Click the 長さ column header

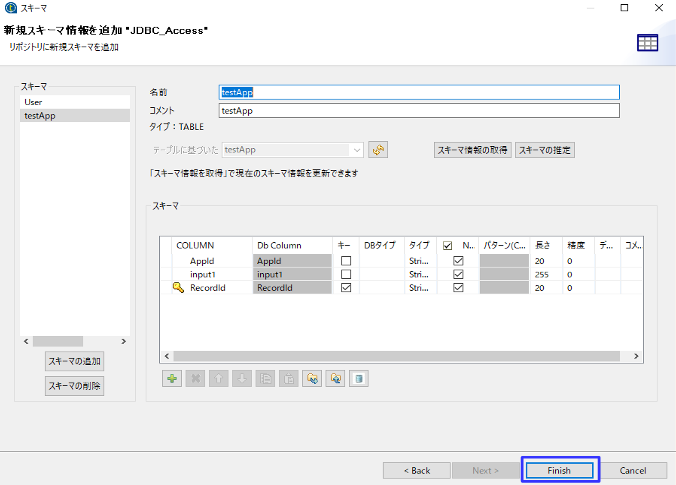click(x=546, y=245)
